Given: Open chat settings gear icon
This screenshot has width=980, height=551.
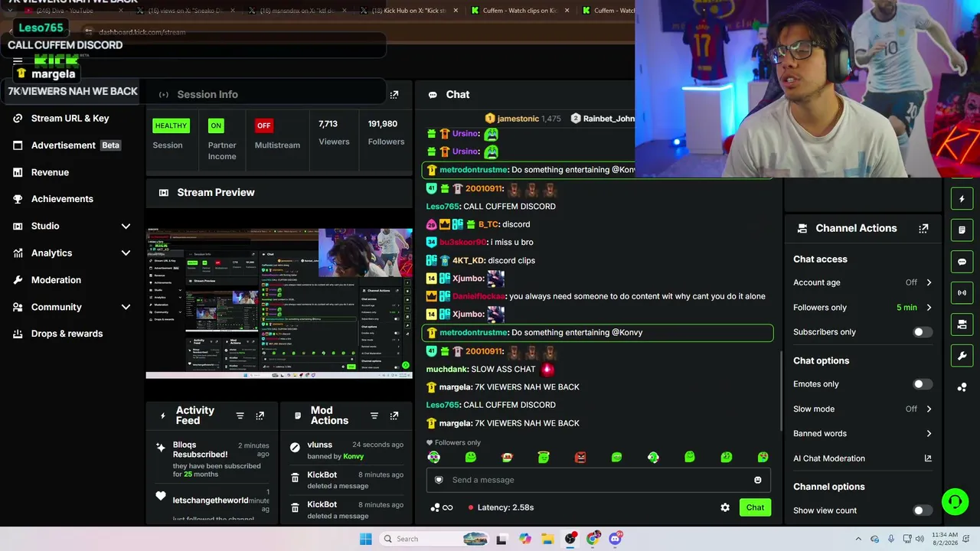Looking at the screenshot, I should pos(725,507).
